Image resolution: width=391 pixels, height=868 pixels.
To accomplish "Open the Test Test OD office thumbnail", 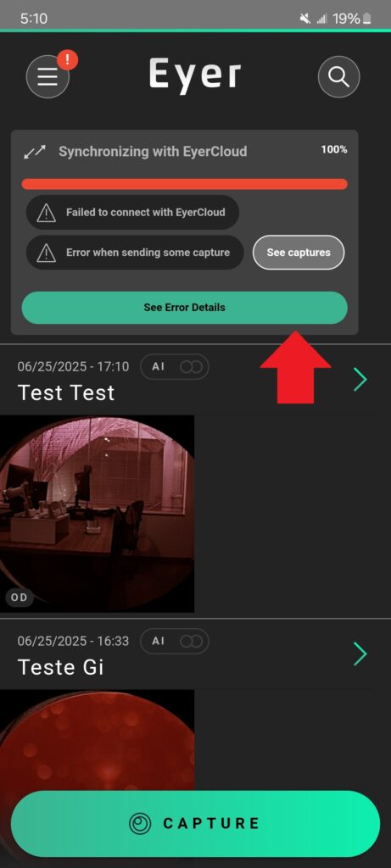I will coord(97,514).
